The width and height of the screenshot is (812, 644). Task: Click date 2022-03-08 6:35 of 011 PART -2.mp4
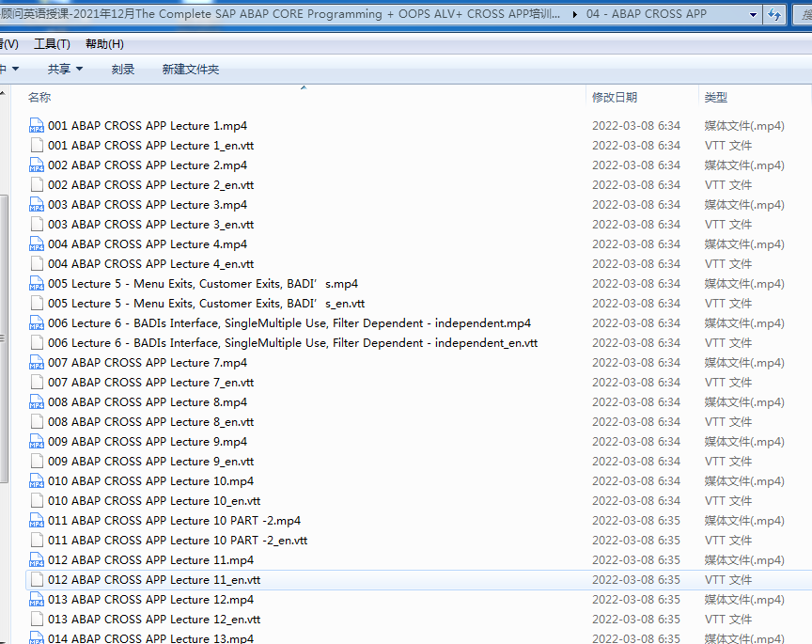[636, 521]
